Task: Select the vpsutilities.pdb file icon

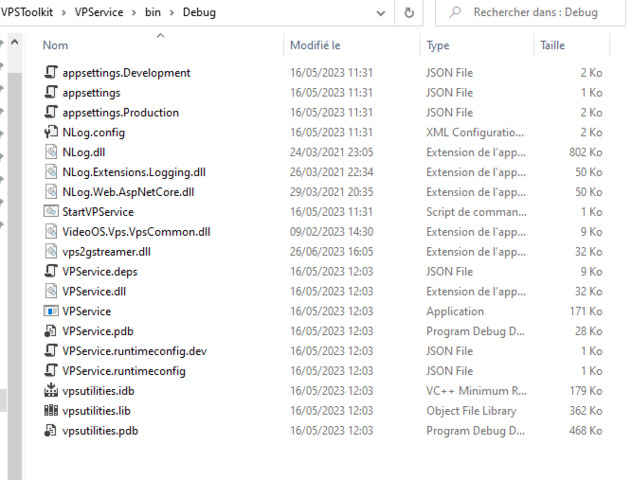Action: 52,431
